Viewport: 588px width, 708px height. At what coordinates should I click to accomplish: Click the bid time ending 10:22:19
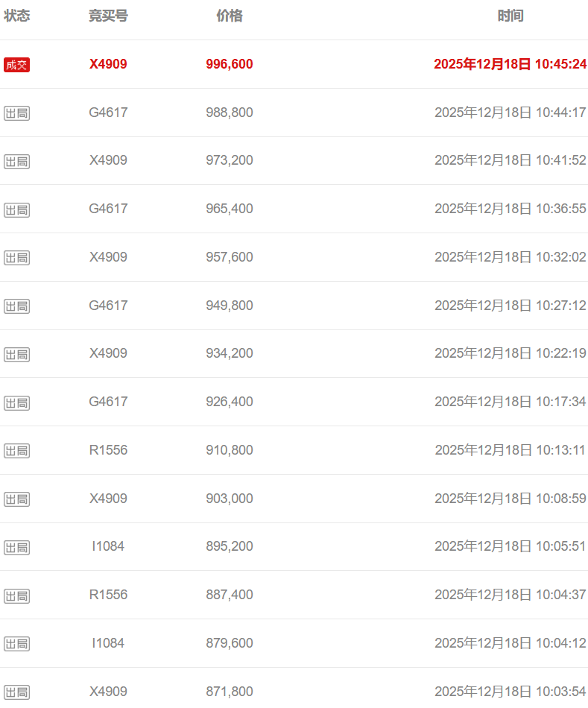point(510,353)
